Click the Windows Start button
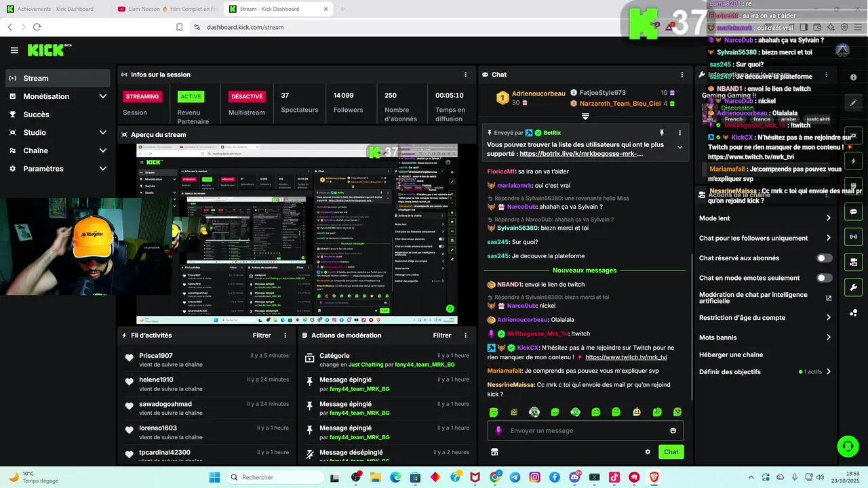 (x=214, y=477)
